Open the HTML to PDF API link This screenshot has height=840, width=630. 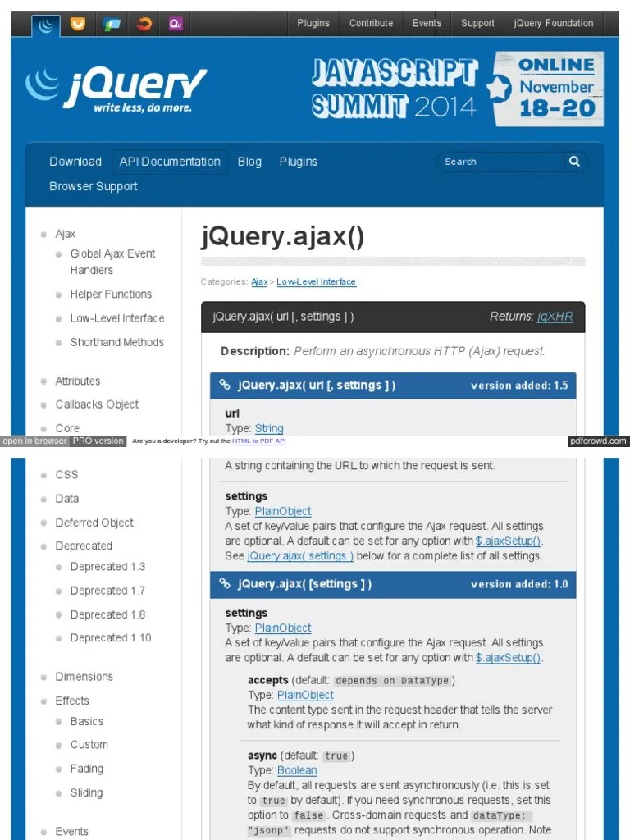[x=258, y=441]
